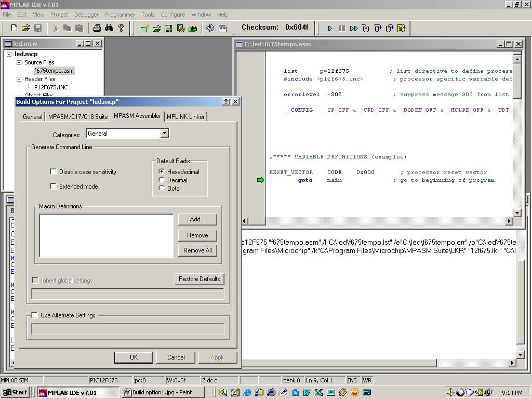Switch to the MPLINK Linker tab
This screenshot has width=532, height=399.
click(x=185, y=116)
